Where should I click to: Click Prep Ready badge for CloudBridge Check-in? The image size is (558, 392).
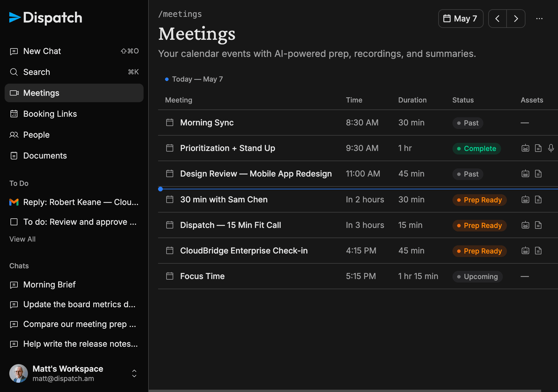[x=480, y=251]
